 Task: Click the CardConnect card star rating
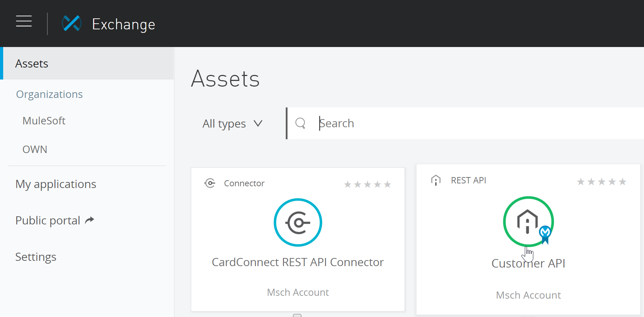click(x=367, y=184)
